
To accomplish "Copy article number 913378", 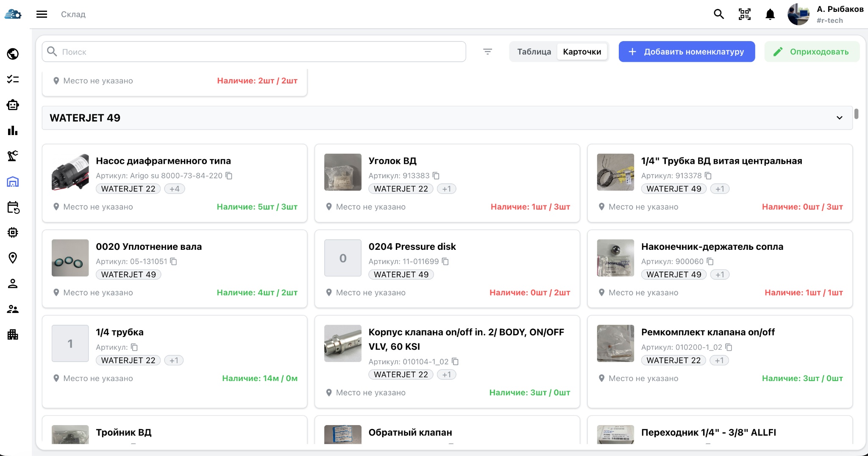I will (708, 176).
